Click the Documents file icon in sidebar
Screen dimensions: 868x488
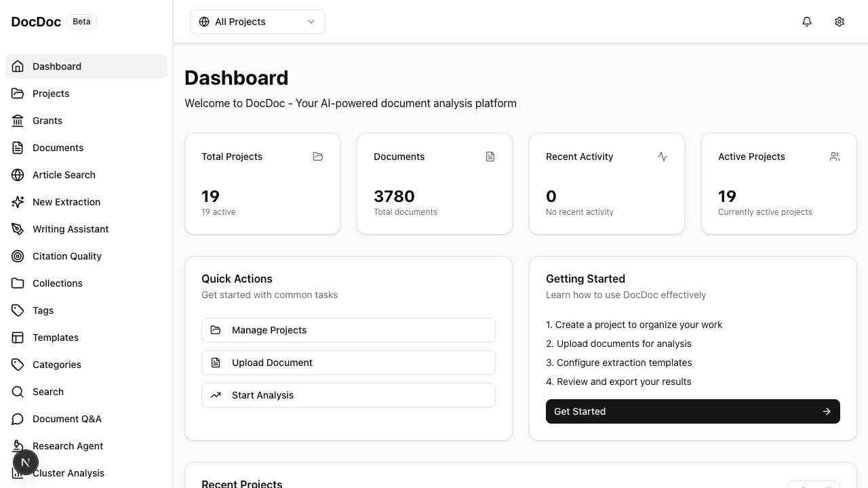tap(18, 148)
